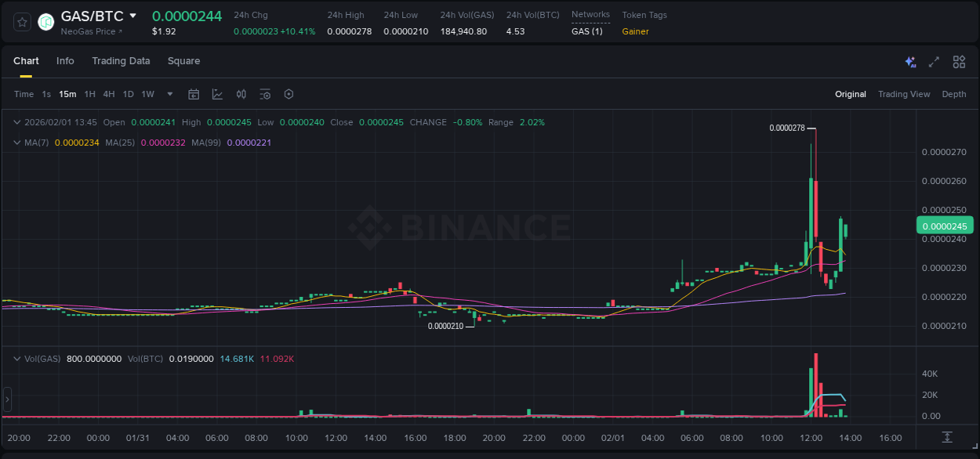This screenshot has height=459, width=980.
Task: Open the line chart type selector
Action: [217, 93]
